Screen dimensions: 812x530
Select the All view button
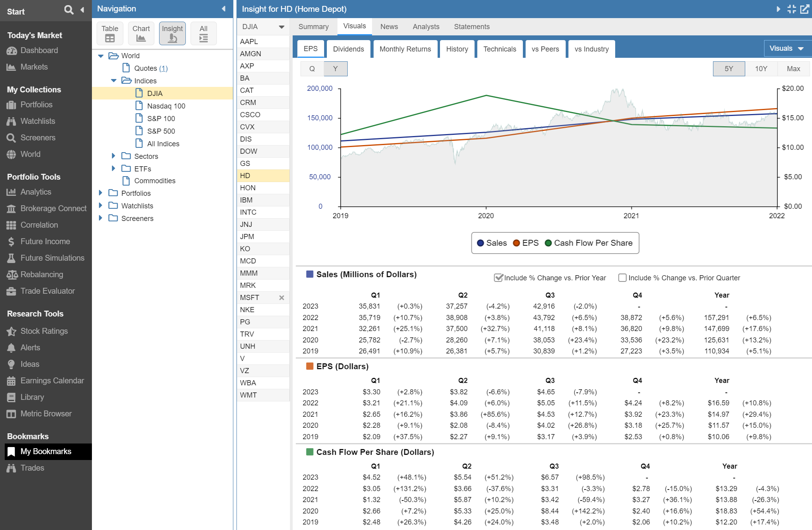[x=203, y=33]
